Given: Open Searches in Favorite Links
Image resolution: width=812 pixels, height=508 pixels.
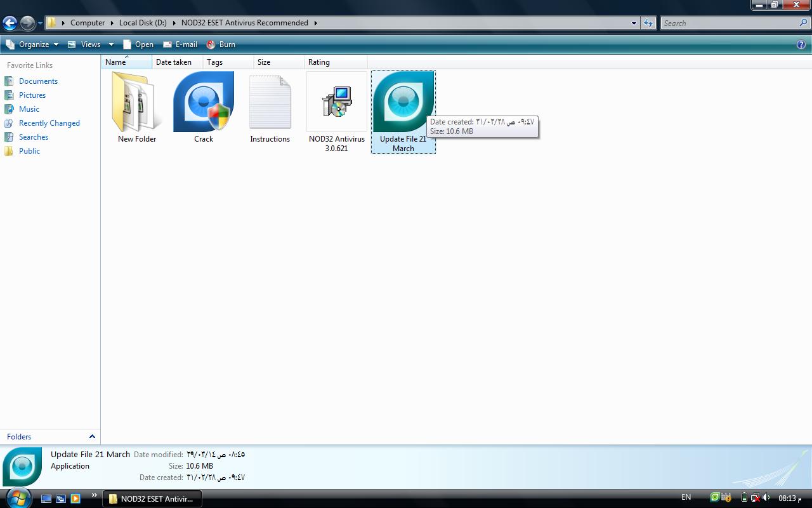Looking at the screenshot, I should pyautogui.click(x=34, y=137).
